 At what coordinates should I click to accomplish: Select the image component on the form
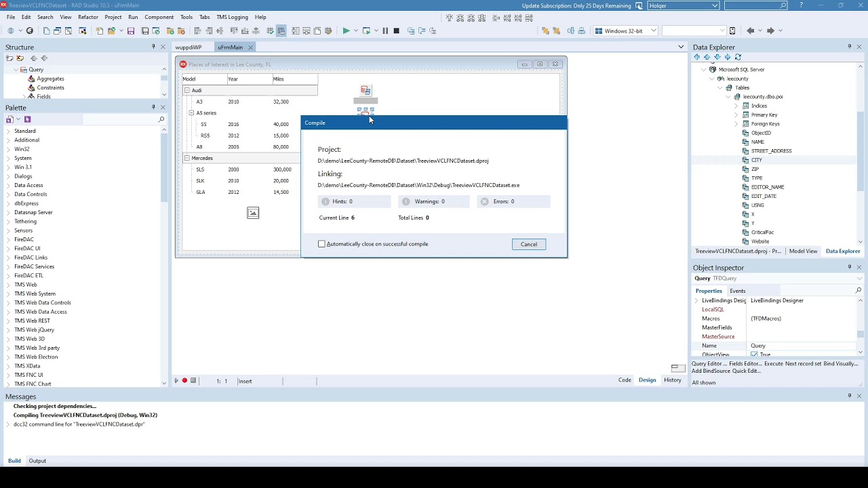(253, 213)
